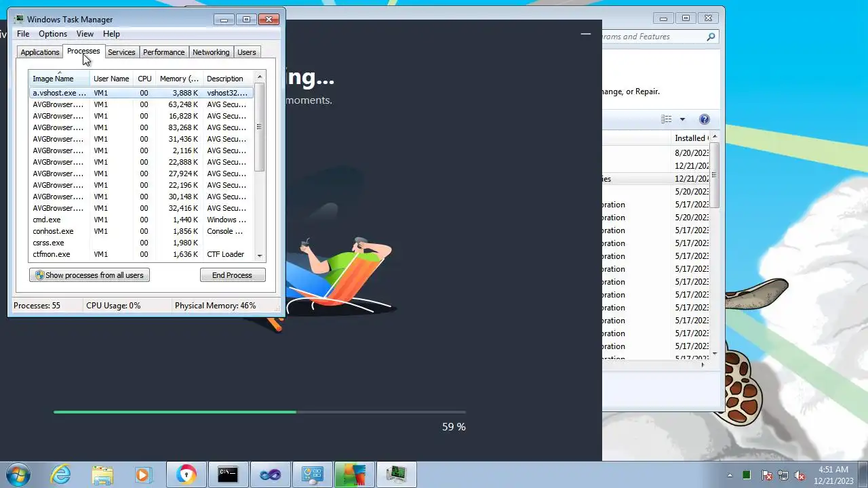Open Help icon in Programs and Features
Image resolution: width=868 pixels, height=488 pixels.
[704, 119]
